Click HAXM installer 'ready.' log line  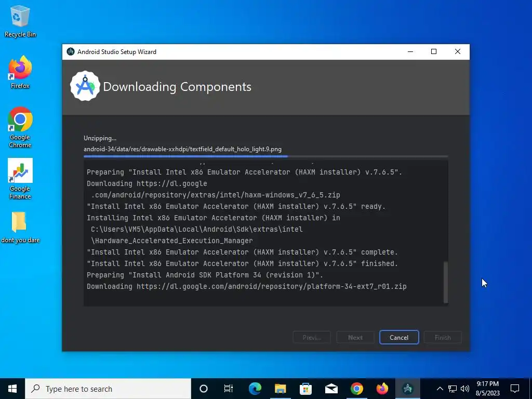click(236, 206)
